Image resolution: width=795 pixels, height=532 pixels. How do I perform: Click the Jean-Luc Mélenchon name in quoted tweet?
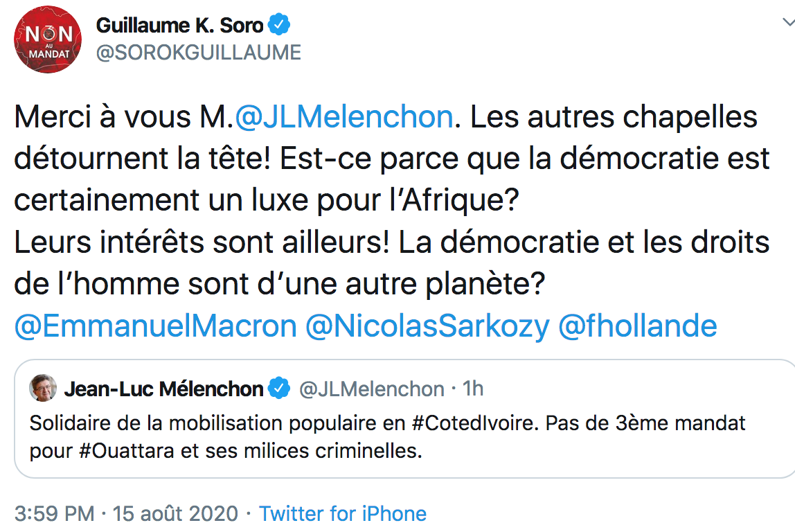163,389
